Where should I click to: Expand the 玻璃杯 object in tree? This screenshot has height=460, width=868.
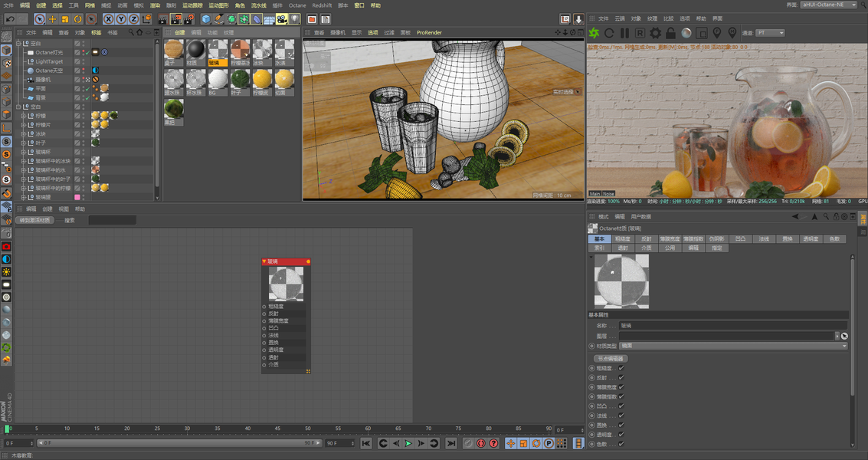(x=23, y=152)
